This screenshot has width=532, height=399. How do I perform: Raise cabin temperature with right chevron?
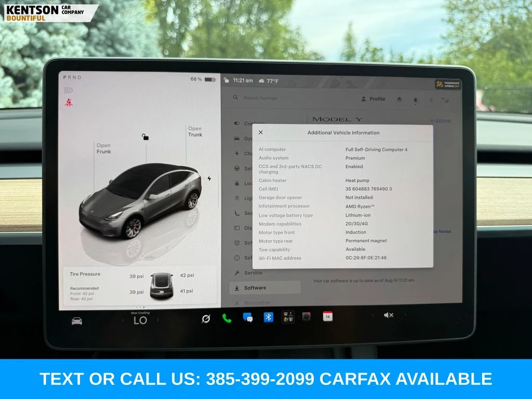click(158, 320)
